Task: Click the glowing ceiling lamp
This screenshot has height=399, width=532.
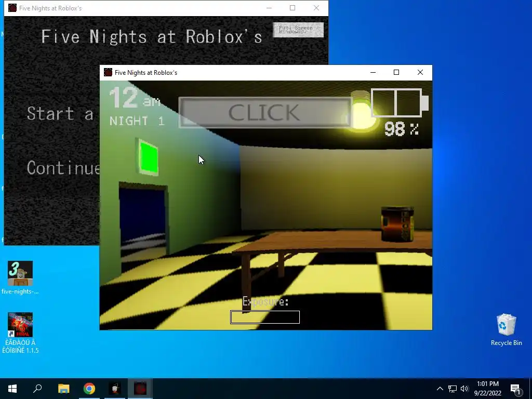Action: (x=362, y=111)
